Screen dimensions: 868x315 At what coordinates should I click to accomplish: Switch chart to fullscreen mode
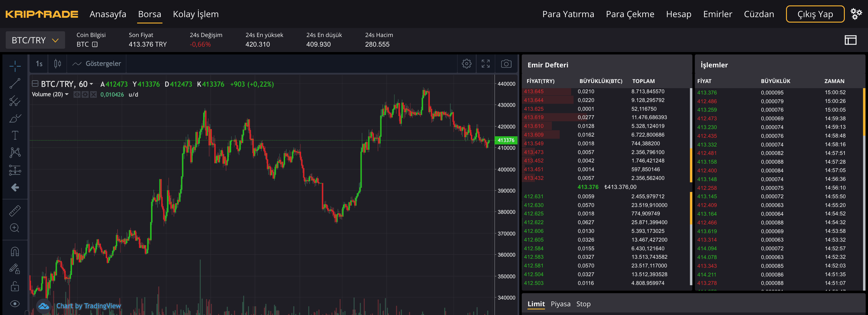click(x=485, y=63)
